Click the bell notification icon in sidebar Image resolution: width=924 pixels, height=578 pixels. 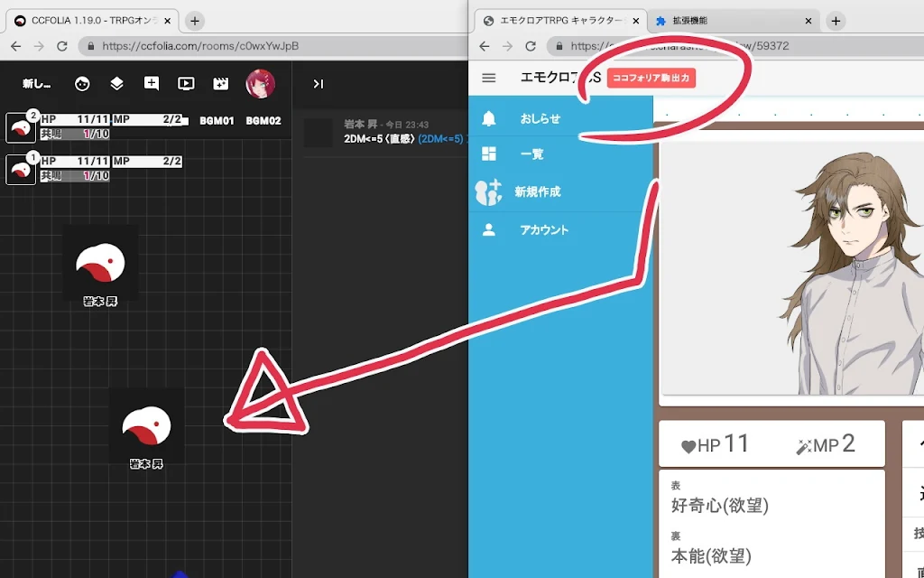(488, 118)
